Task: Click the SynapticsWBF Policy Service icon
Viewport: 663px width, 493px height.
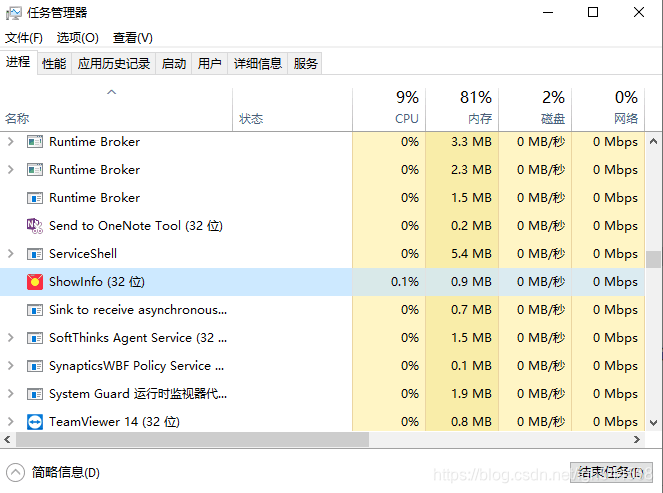Action: tap(35, 366)
